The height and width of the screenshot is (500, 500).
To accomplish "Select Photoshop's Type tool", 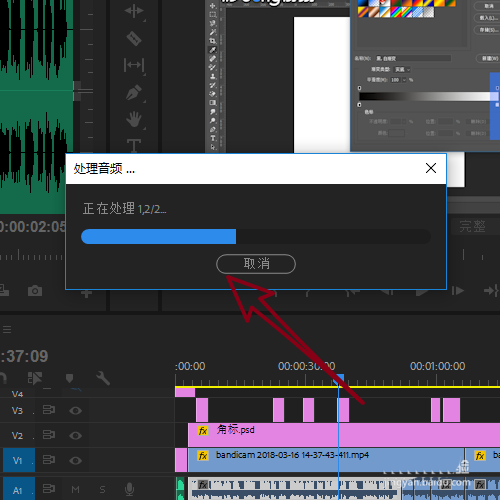I will (x=213, y=138).
